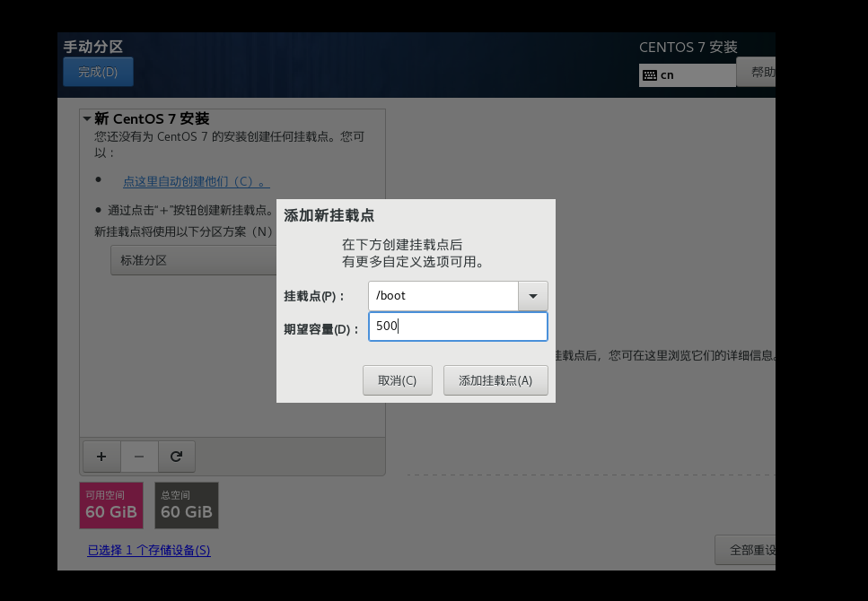Click the 帮助 button at top right
Screen dimensions: 868x601
(x=756, y=72)
